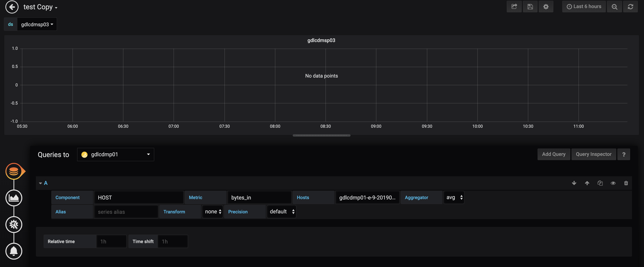Open the General settings gear-wrench icon
This screenshot has height=267, width=644.
(14, 224)
